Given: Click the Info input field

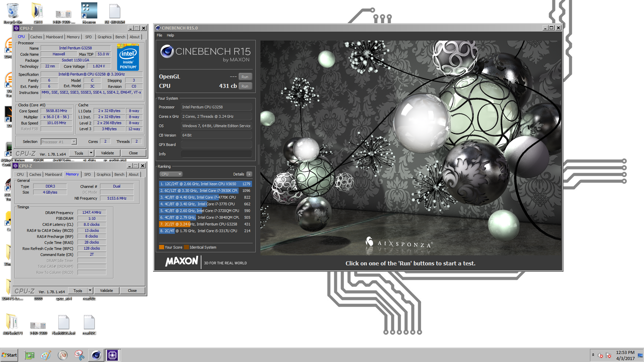Looking at the screenshot, I should click(x=216, y=154).
